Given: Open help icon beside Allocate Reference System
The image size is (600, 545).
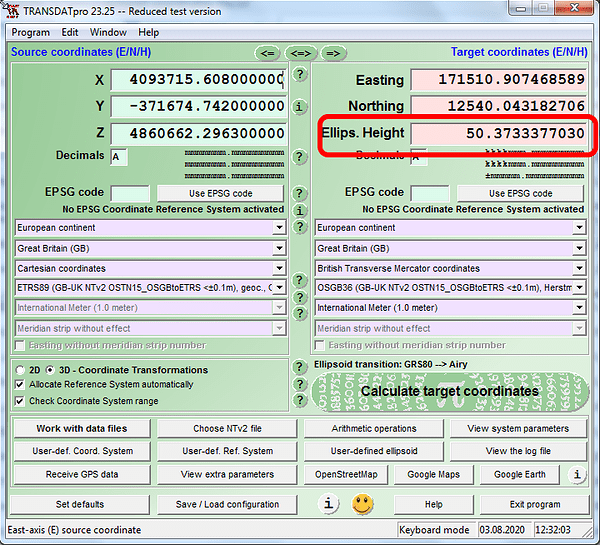Looking at the screenshot, I should coord(300,384).
